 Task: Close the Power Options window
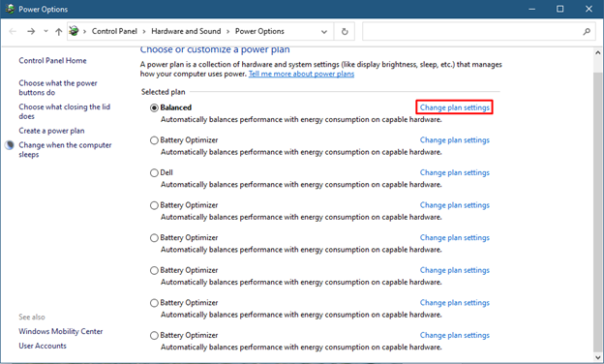589,9
